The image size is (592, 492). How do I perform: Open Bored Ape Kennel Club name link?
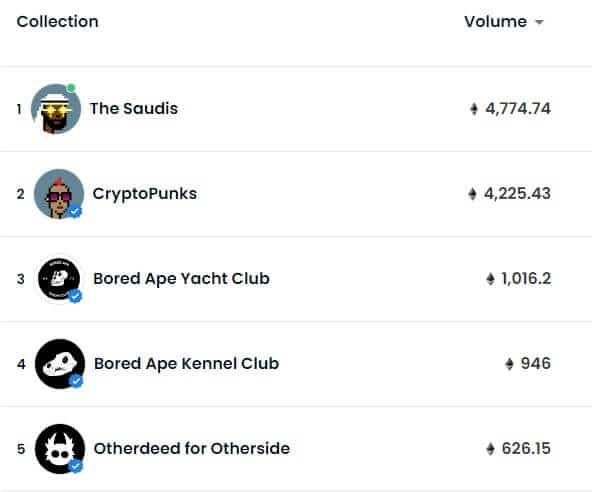(187, 364)
